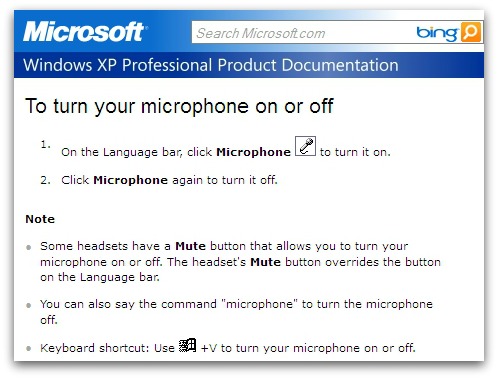Click the bullet before "Keyboard shortcut"
This screenshot has height=379, width=498.
(x=29, y=349)
